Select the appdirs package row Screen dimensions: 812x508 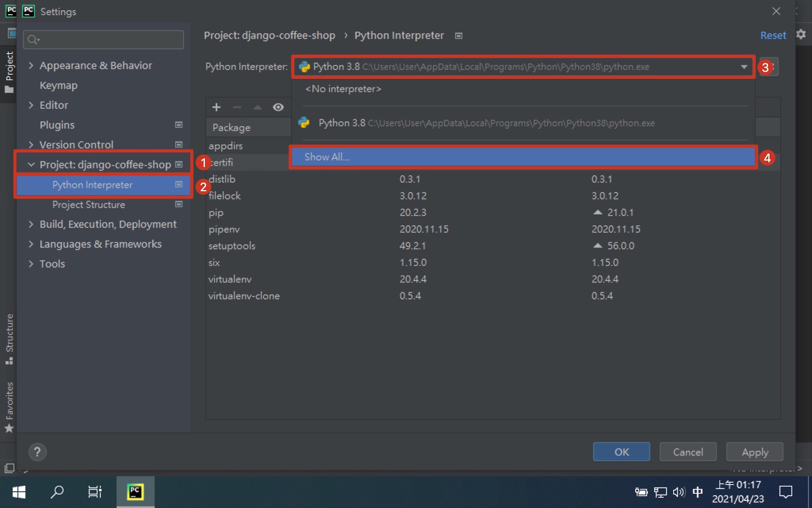click(x=248, y=146)
